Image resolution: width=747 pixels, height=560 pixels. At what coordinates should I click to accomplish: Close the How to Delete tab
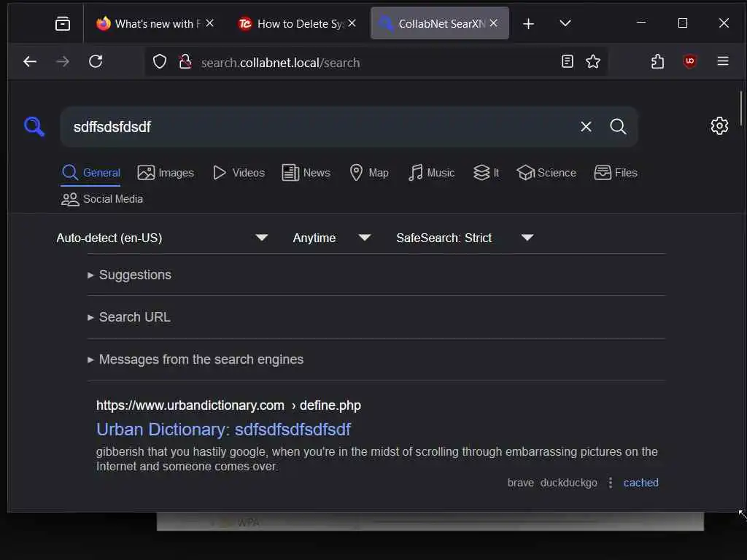click(352, 23)
